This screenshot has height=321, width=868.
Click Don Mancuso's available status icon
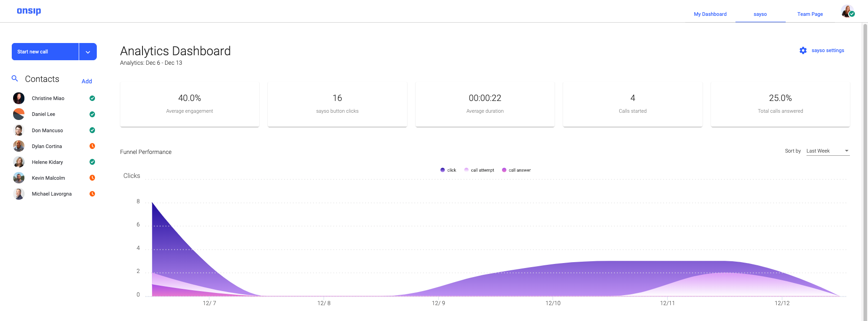(x=92, y=130)
